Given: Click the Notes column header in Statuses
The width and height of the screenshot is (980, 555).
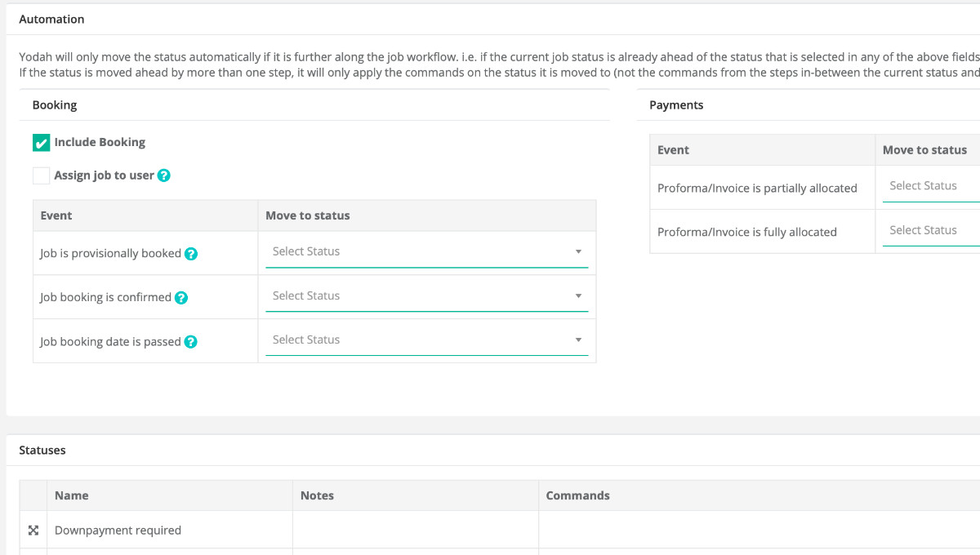Looking at the screenshot, I should tap(317, 495).
